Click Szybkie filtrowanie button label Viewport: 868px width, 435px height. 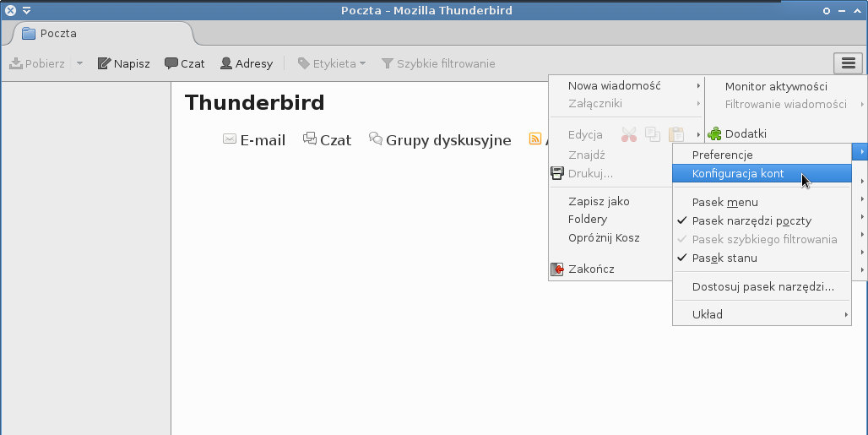tap(446, 63)
